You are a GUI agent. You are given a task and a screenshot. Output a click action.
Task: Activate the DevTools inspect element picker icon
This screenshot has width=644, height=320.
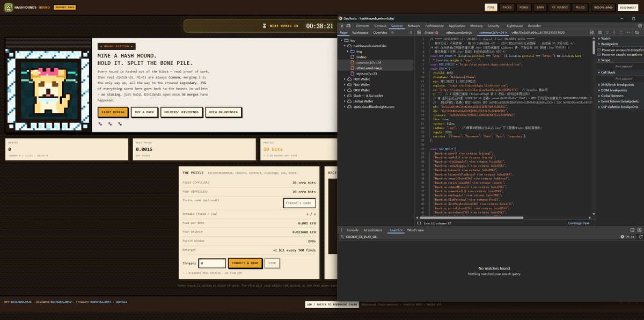(x=342, y=26)
